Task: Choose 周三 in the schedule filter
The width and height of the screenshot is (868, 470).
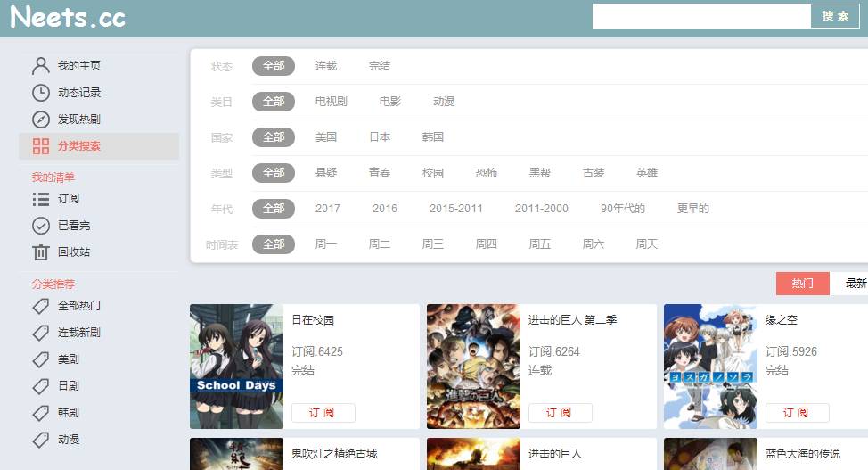Action: pos(433,244)
